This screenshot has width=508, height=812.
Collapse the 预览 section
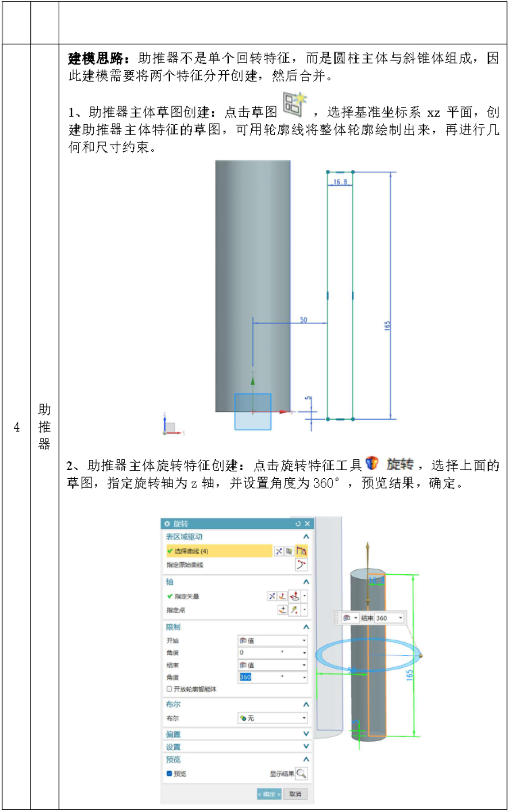pyautogui.click(x=306, y=759)
